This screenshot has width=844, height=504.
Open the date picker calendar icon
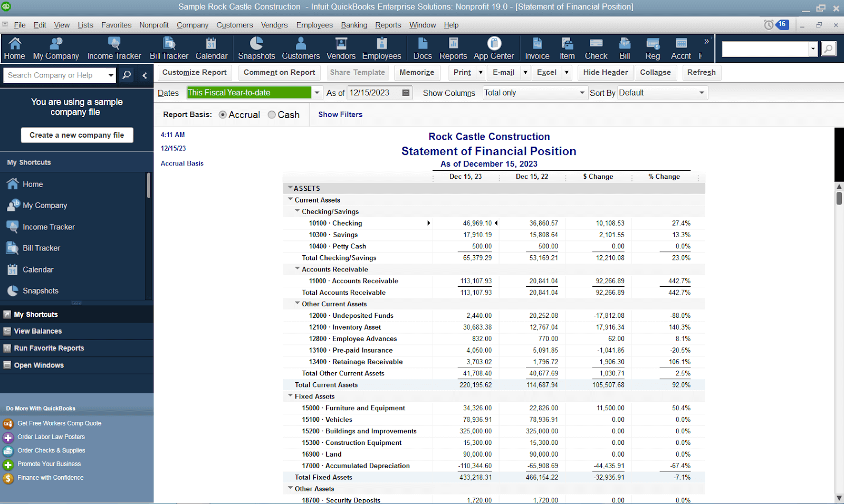point(406,93)
